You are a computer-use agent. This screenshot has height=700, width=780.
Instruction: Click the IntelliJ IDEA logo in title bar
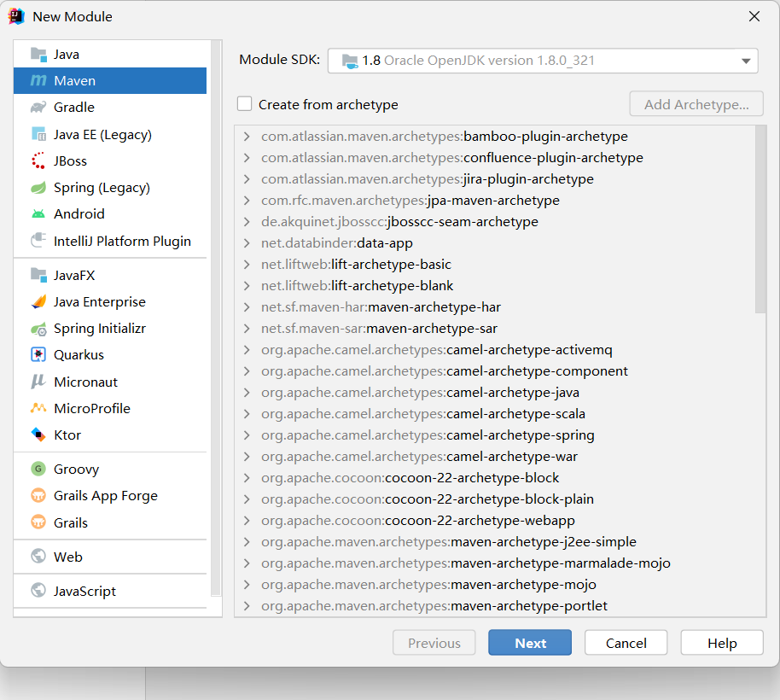tap(16, 16)
